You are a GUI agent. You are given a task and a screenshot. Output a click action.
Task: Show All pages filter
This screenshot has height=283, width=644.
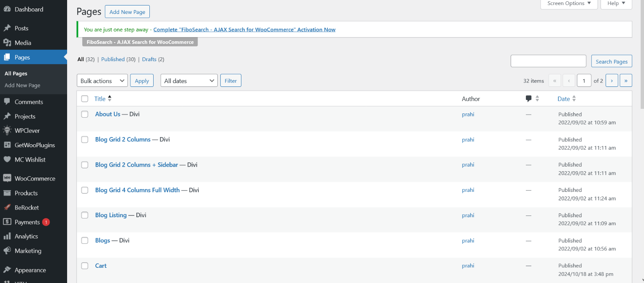[81, 59]
